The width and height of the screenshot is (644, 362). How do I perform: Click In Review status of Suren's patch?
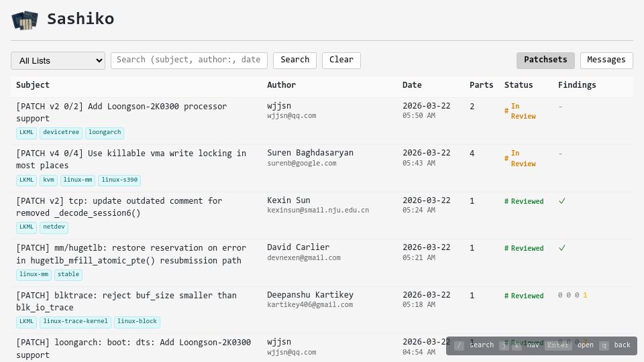point(520,158)
